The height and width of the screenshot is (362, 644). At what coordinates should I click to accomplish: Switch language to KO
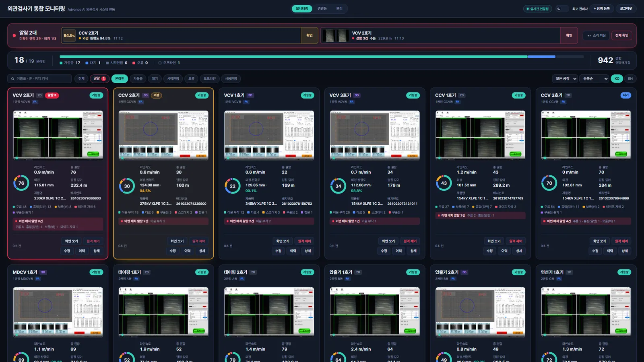(x=617, y=79)
